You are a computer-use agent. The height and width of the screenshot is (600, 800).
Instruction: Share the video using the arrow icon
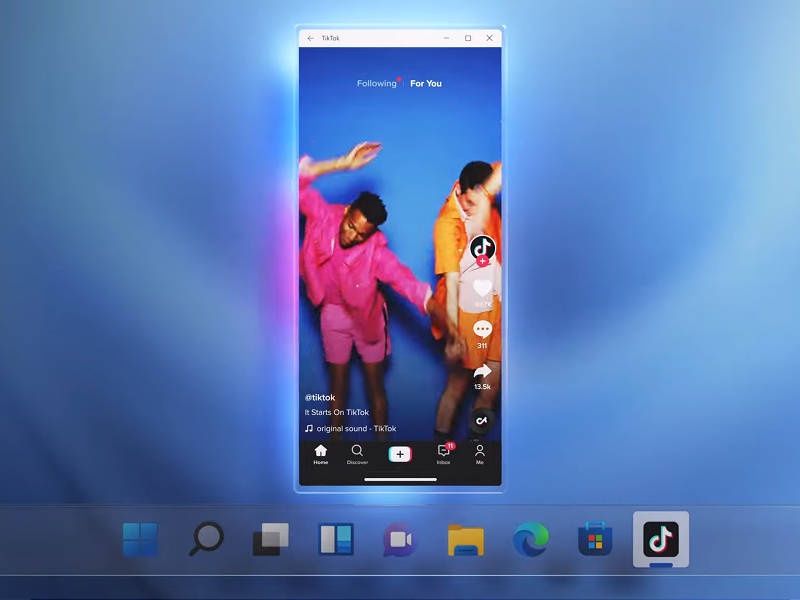(x=482, y=371)
